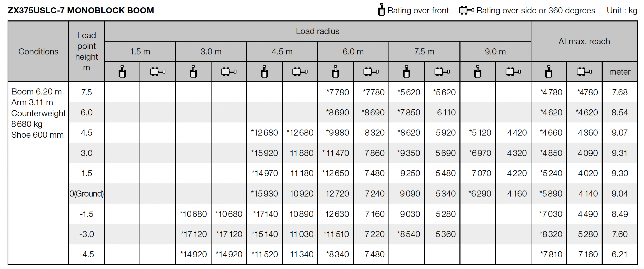This screenshot has height=269, width=644.
Task: Select the over-front icon under 6.0 m radius
Action: point(335,72)
